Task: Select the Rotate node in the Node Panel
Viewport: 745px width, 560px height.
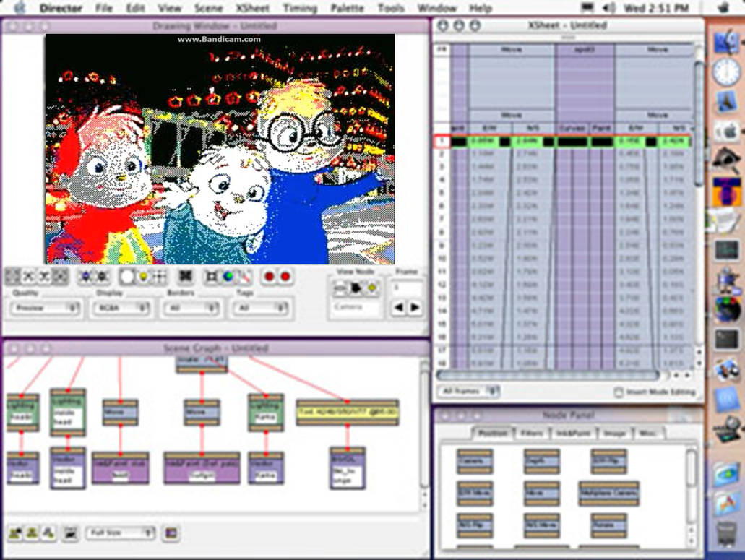Action: click(608, 526)
